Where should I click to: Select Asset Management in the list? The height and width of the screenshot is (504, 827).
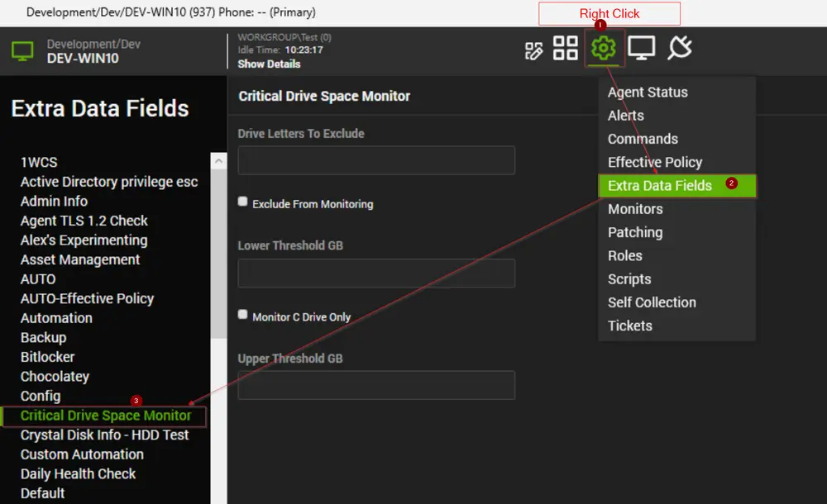tap(80, 260)
